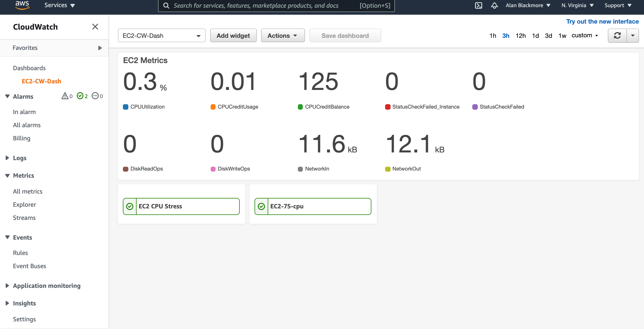Click the refresh dashboard icon

(x=617, y=35)
